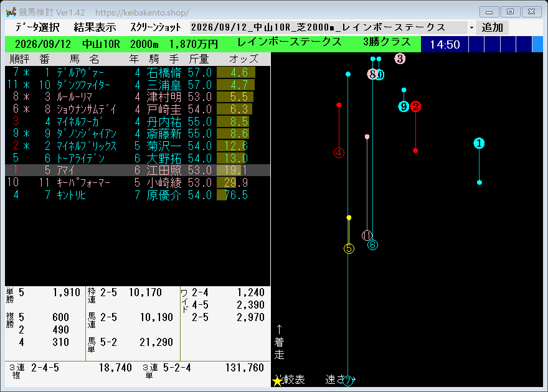
Task: Open the race name combo box
Action: [x=332, y=27]
